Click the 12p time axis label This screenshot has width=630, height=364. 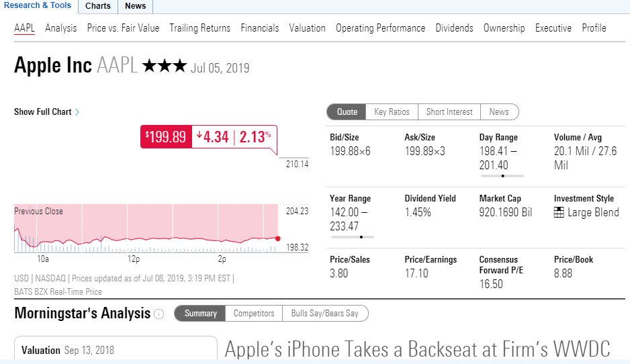134,259
